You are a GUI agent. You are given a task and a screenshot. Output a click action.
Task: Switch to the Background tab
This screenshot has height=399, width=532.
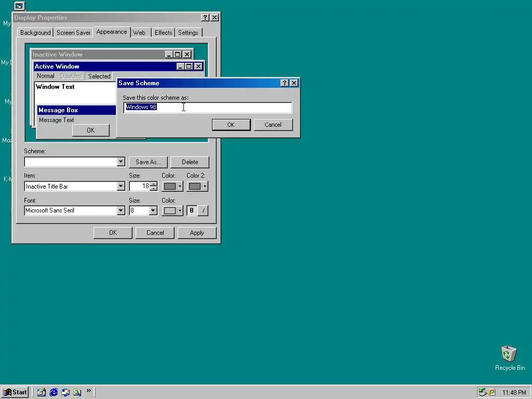(x=35, y=33)
